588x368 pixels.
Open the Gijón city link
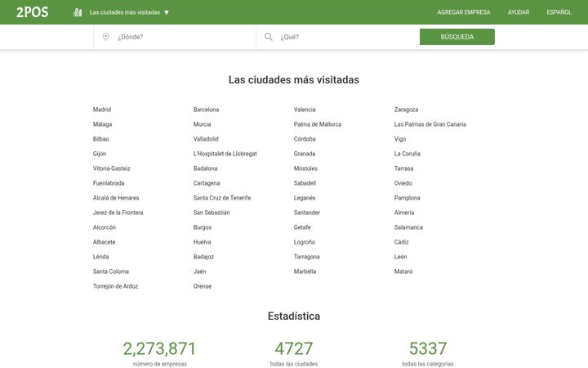(x=100, y=154)
